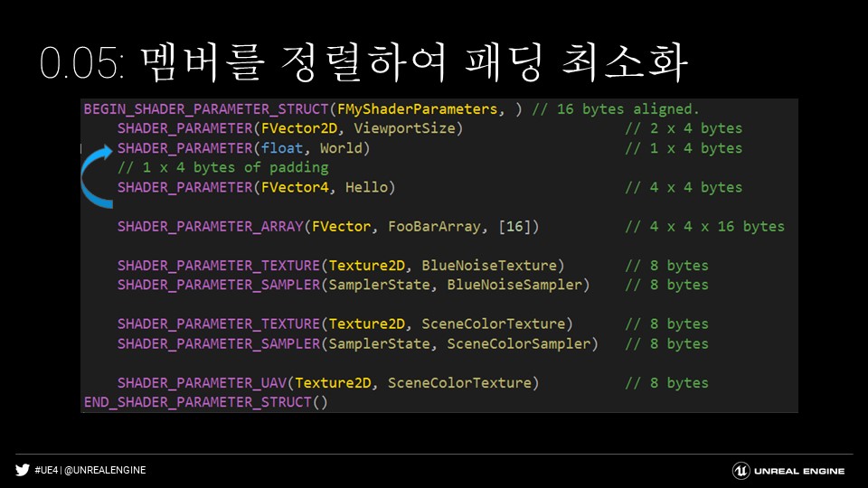Click the slide title starting with 0.05
Screen dimensions: 868x488
tap(363, 62)
